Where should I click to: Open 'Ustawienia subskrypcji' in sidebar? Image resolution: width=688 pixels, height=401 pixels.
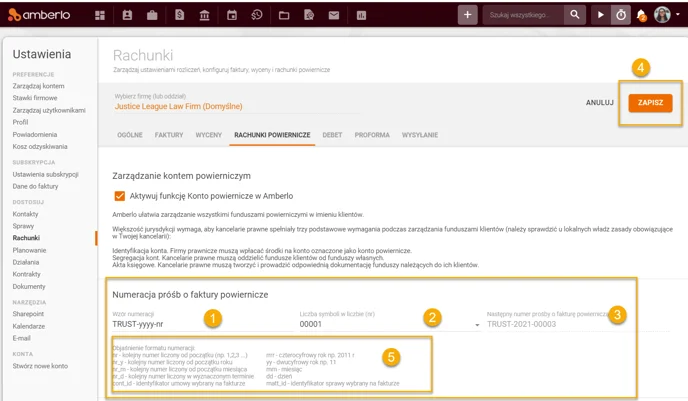pos(46,174)
